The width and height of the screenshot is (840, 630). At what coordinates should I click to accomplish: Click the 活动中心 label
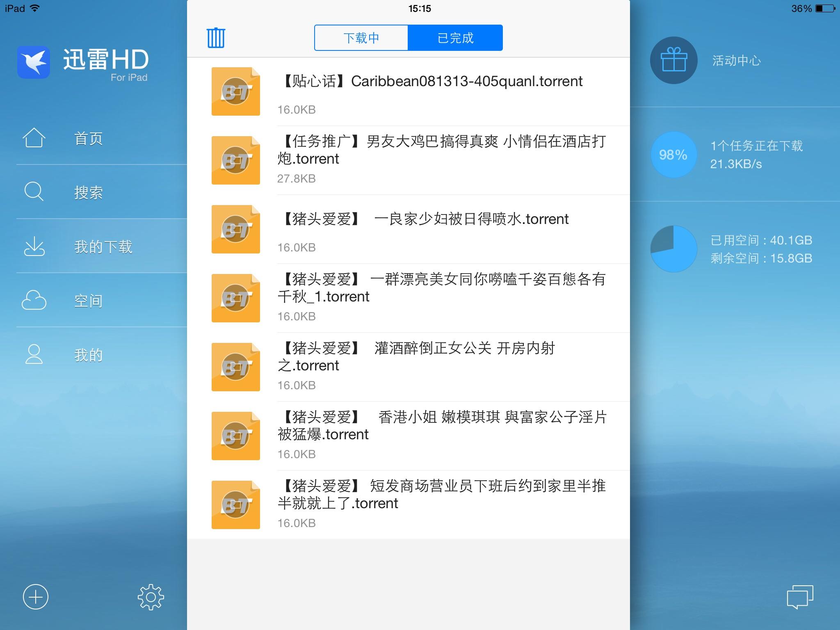pyautogui.click(x=736, y=61)
